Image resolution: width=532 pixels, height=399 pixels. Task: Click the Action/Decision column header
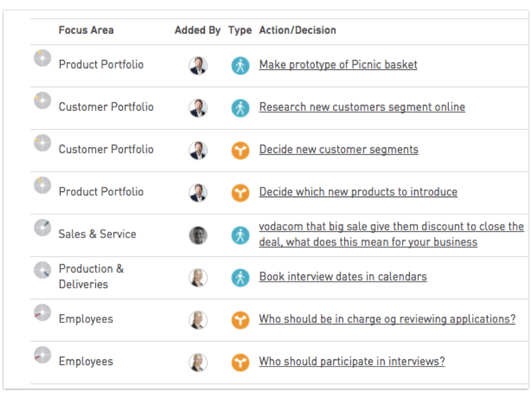[x=297, y=30]
